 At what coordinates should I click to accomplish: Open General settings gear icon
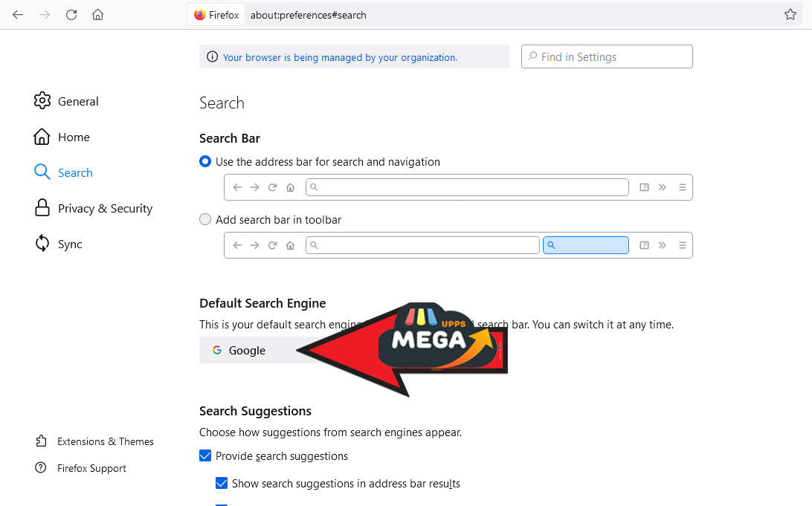pos(42,101)
